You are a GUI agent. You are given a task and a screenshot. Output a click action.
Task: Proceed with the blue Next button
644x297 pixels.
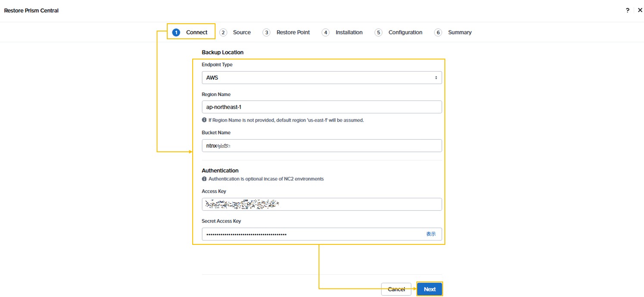click(x=429, y=289)
